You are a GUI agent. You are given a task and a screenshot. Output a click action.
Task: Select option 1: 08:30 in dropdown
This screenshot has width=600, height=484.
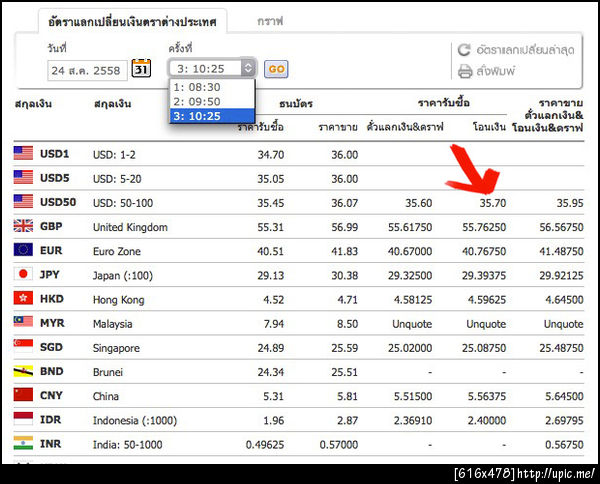coord(212,87)
